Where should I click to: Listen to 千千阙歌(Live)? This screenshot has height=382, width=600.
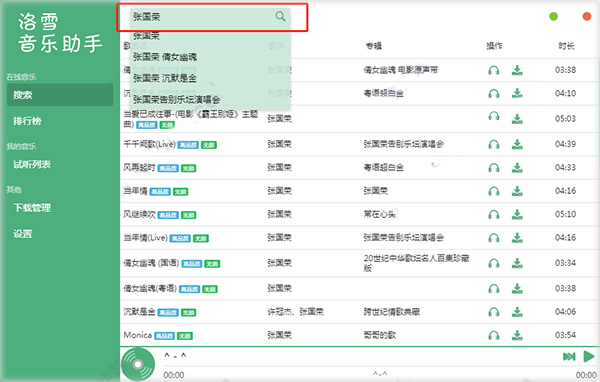point(494,145)
